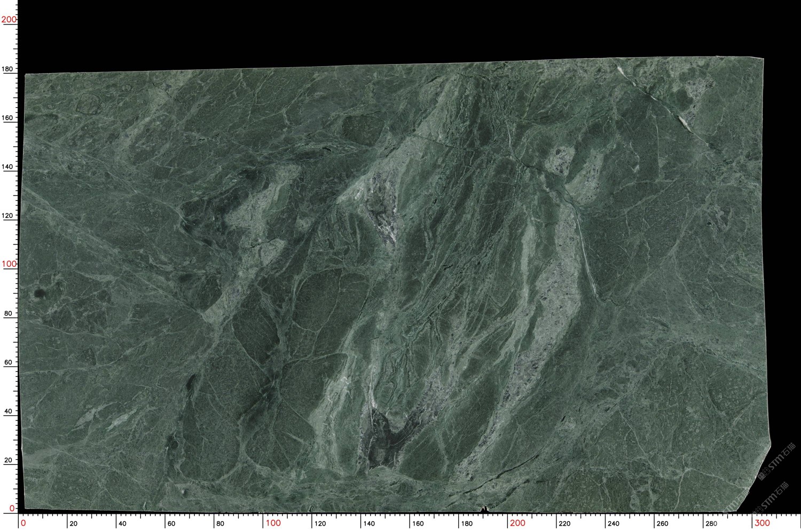Click the red 0 on the vertical ruler
Image resolution: width=801 pixels, height=532 pixels.
click(x=12, y=509)
